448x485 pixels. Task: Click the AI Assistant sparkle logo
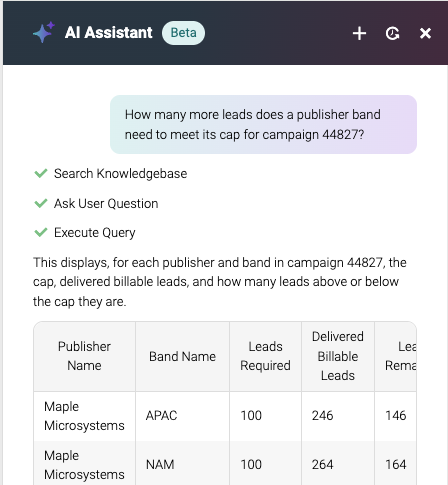(44, 32)
